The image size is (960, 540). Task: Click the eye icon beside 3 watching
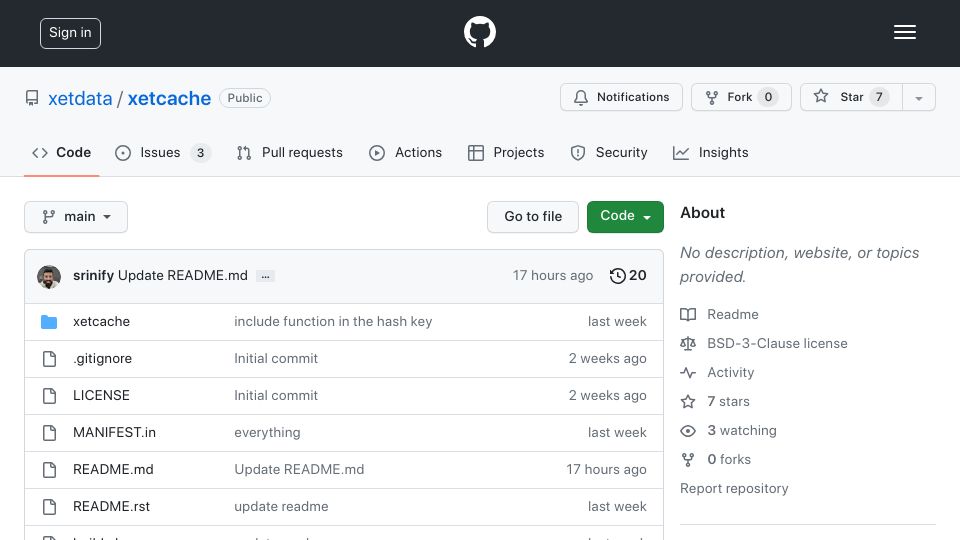click(688, 430)
